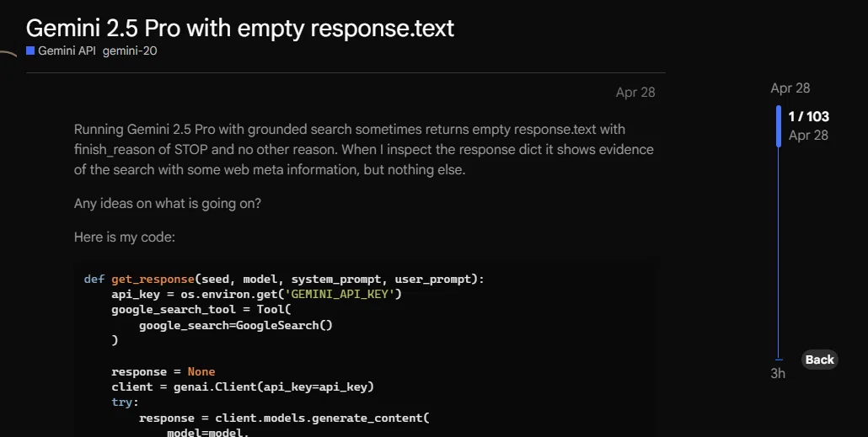Click the text 'Any ideas on what is going on?'
This screenshot has height=437, width=868.
click(x=167, y=204)
